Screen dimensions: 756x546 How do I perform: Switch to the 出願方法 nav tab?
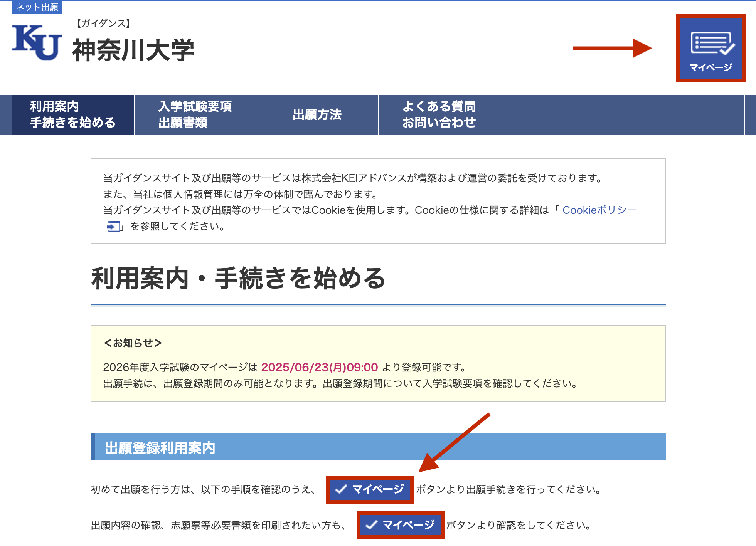coord(317,114)
